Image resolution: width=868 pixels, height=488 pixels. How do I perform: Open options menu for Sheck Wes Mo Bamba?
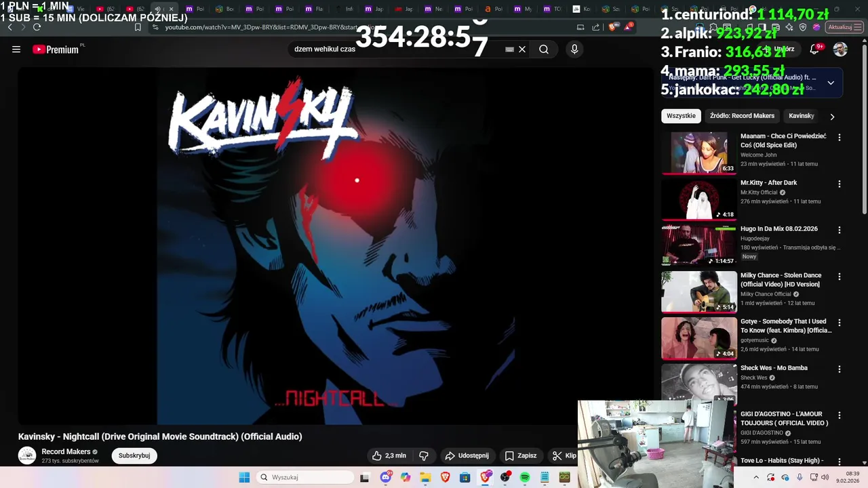pyautogui.click(x=840, y=369)
